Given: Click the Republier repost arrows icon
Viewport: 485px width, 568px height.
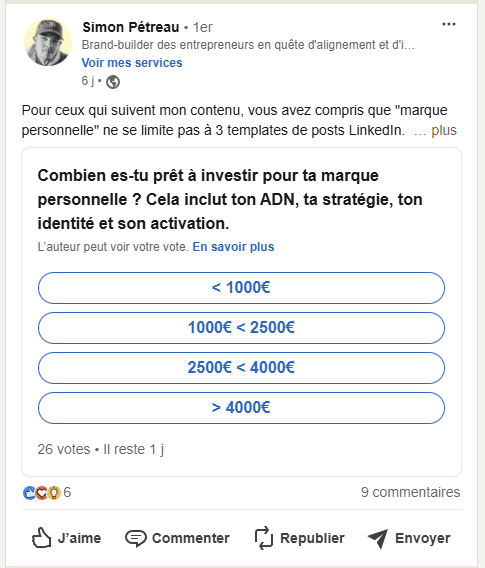Looking at the screenshot, I should pyautogui.click(x=264, y=538).
